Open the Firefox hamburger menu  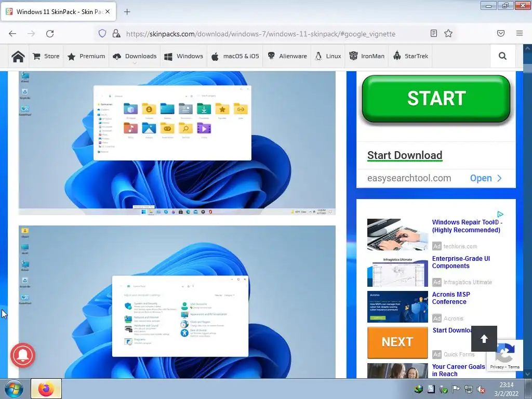click(520, 33)
